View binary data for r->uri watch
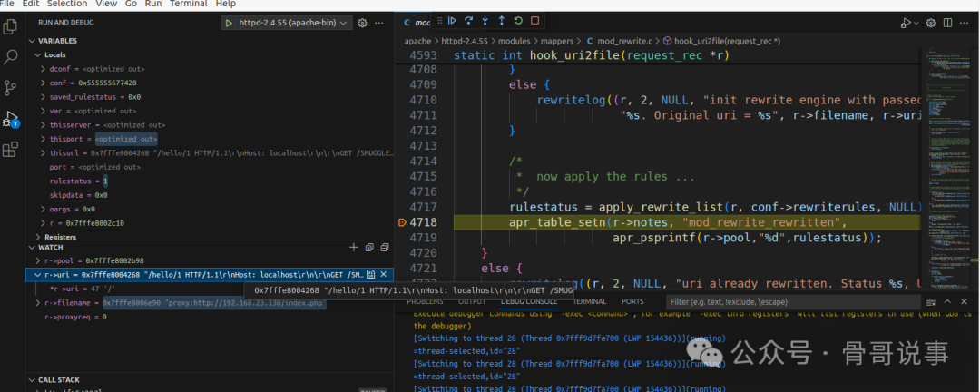The image size is (980, 392). tap(370, 274)
